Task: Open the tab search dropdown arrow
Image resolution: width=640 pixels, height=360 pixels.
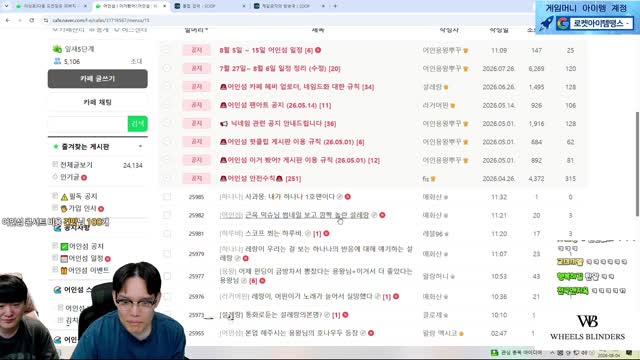Action: (6, 6)
